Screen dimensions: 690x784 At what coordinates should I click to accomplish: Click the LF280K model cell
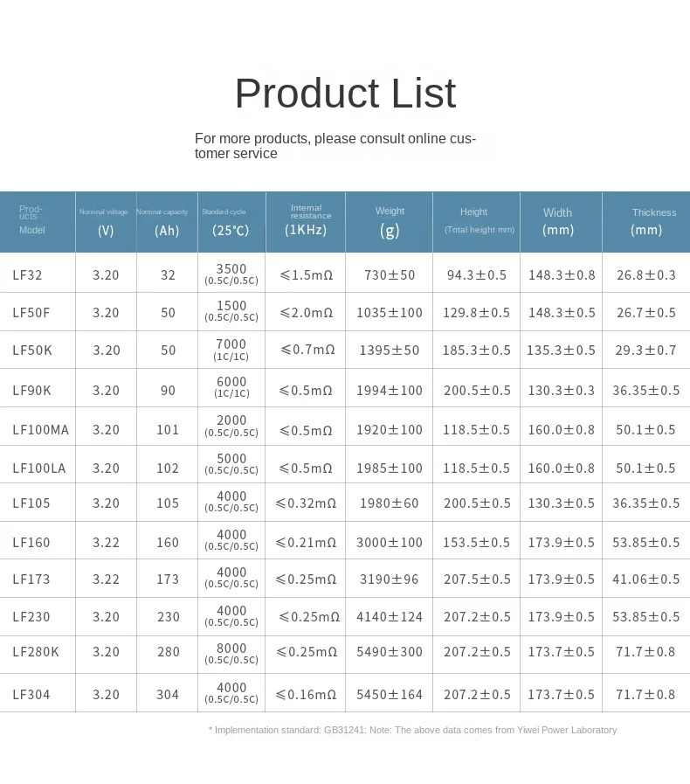point(36,652)
